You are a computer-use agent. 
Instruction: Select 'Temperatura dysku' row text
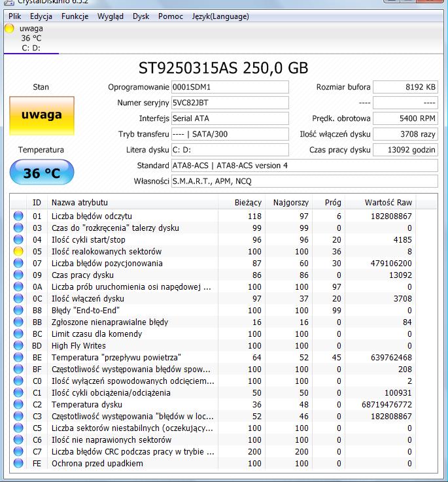point(87,405)
